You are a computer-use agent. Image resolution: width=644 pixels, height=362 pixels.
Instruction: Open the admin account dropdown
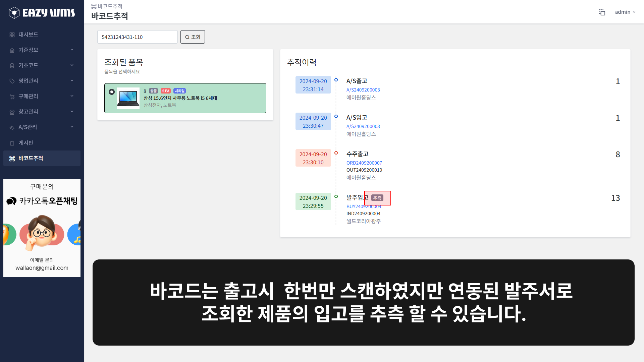[x=625, y=12]
